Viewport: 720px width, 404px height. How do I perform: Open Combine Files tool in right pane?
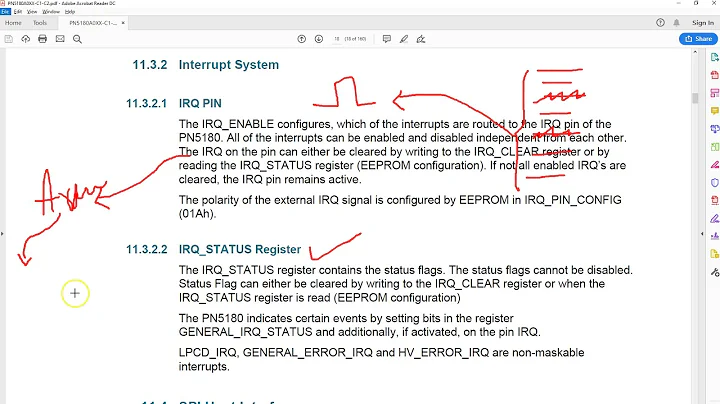[x=714, y=129]
